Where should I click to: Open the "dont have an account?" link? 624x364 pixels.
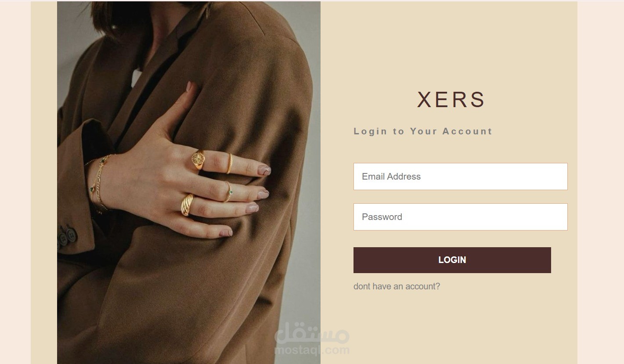(397, 286)
